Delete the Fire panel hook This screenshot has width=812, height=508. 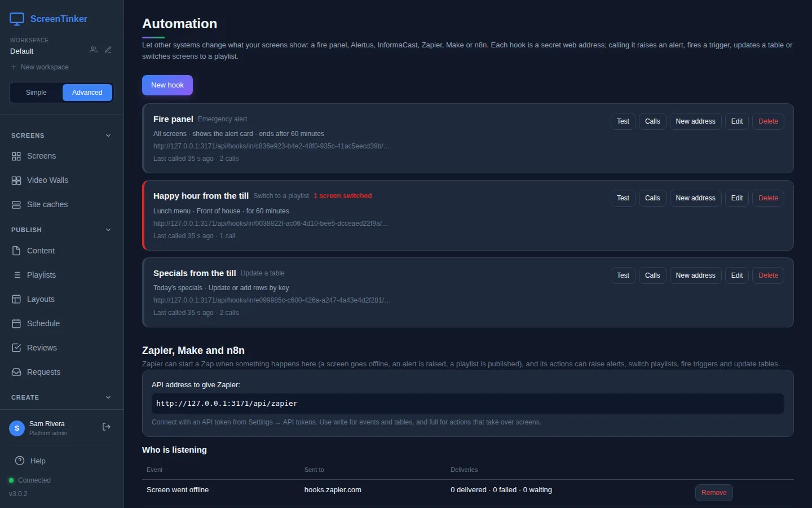coord(768,121)
